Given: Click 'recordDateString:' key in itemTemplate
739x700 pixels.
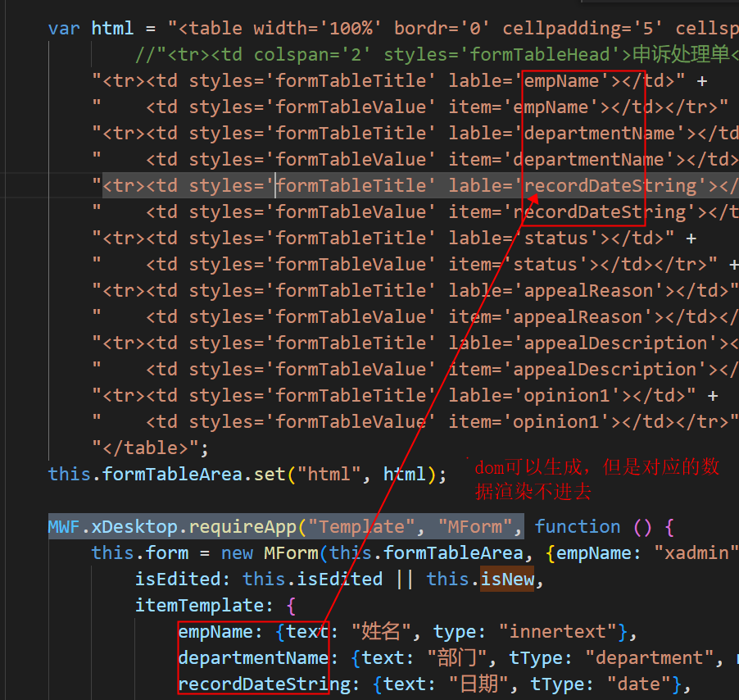Looking at the screenshot, I should coord(269,684).
